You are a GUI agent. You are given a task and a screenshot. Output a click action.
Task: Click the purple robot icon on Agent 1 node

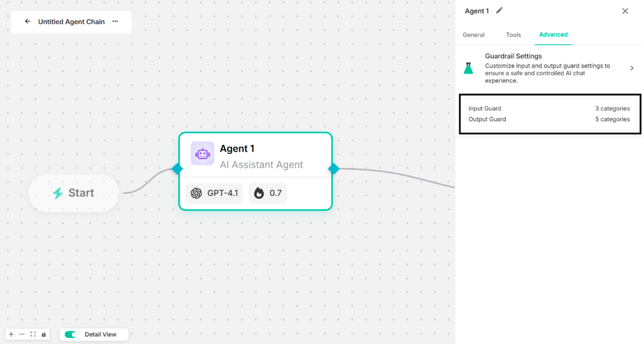tap(202, 153)
